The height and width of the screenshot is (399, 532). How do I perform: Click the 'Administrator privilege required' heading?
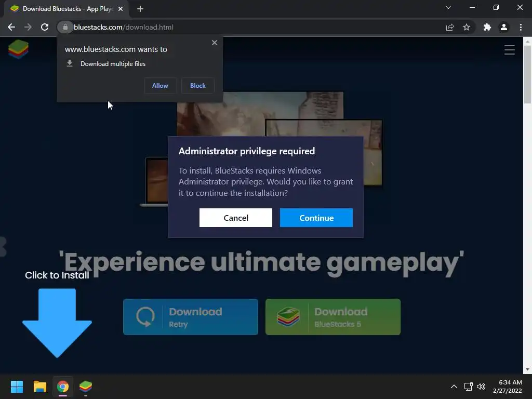[247, 151]
